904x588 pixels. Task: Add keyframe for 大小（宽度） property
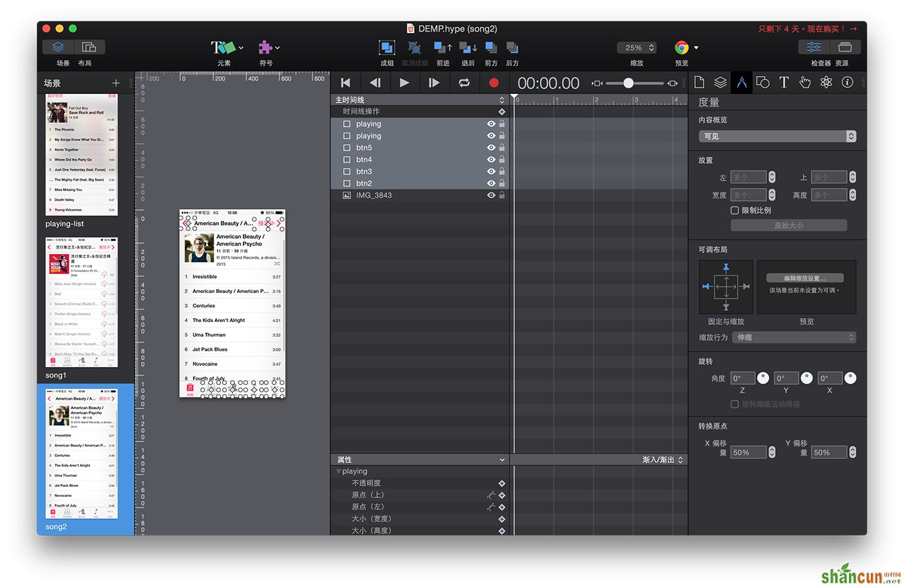(502, 519)
